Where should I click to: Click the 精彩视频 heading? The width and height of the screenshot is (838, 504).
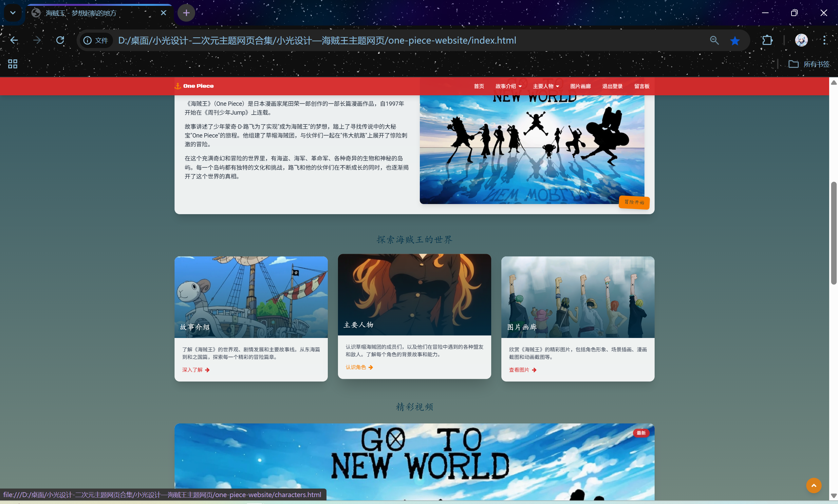414,406
